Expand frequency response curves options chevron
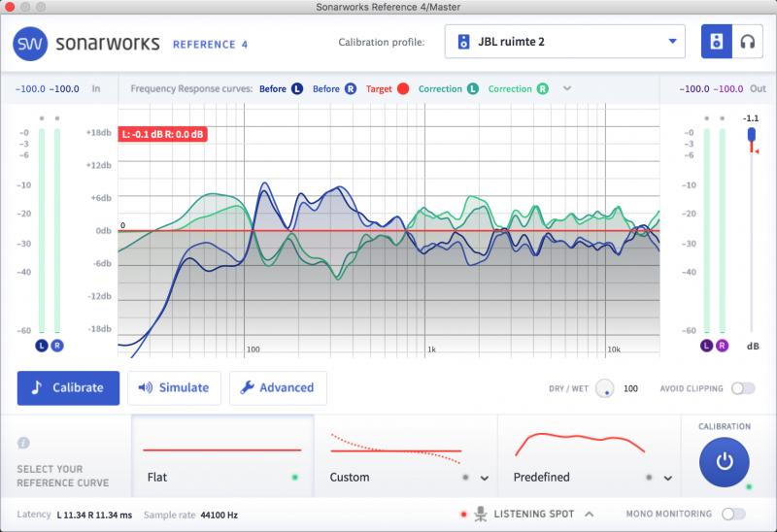 coord(567,88)
